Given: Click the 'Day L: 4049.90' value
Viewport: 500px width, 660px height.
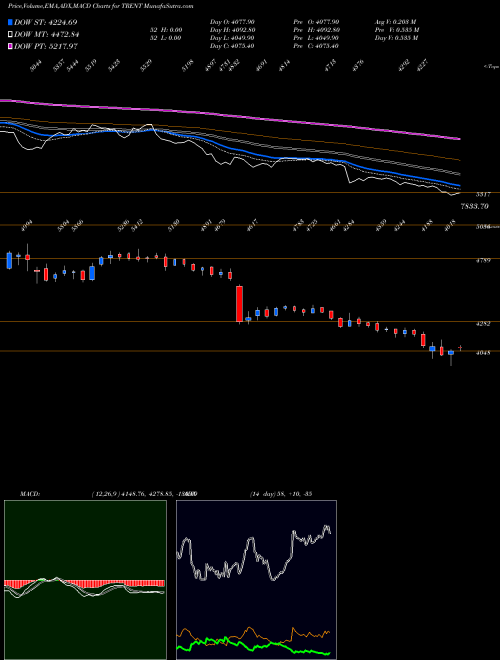Looking at the screenshot, I should [x=232, y=38].
